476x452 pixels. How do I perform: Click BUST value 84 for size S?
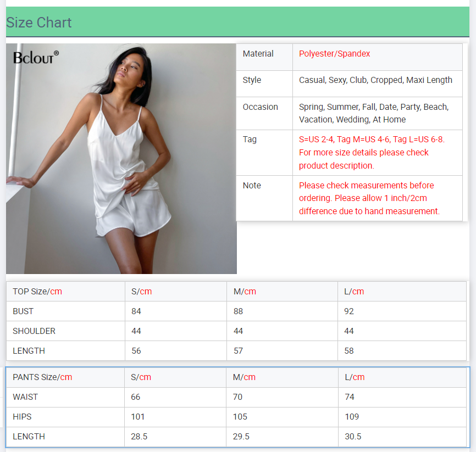pos(136,311)
